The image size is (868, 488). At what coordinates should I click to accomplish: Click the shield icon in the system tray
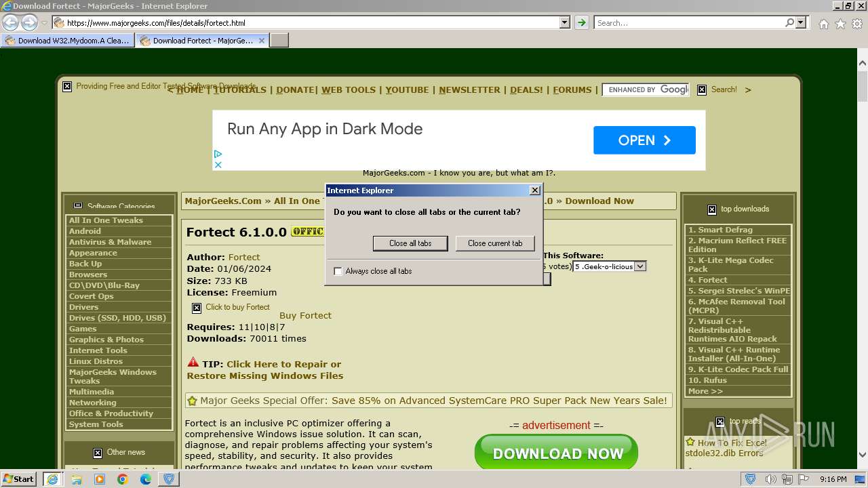point(751,479)
